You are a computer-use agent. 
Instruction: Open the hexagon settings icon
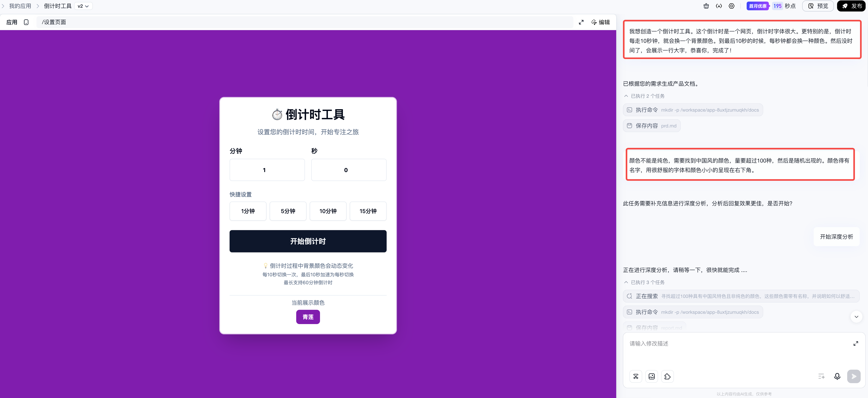coord(732,6)
